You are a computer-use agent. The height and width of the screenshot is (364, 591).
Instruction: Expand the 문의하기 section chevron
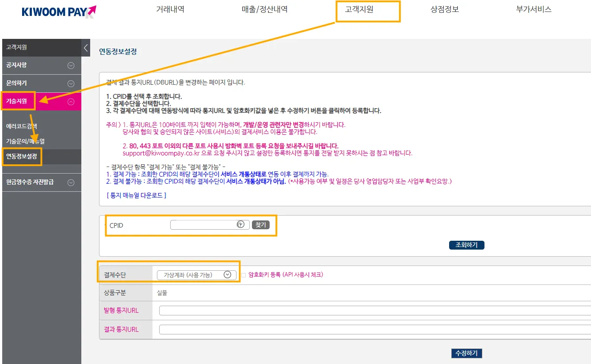click(71, 83)
